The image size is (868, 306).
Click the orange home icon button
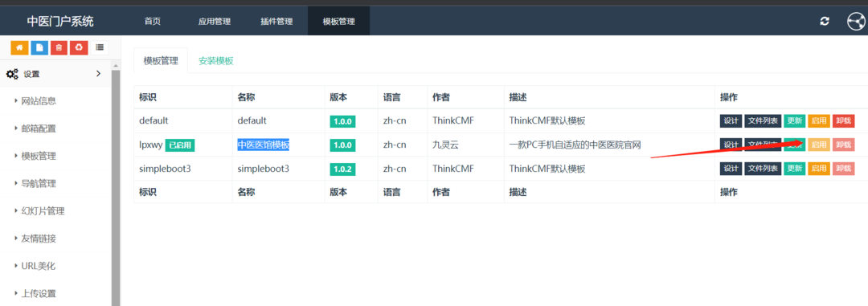coord(19,48)
